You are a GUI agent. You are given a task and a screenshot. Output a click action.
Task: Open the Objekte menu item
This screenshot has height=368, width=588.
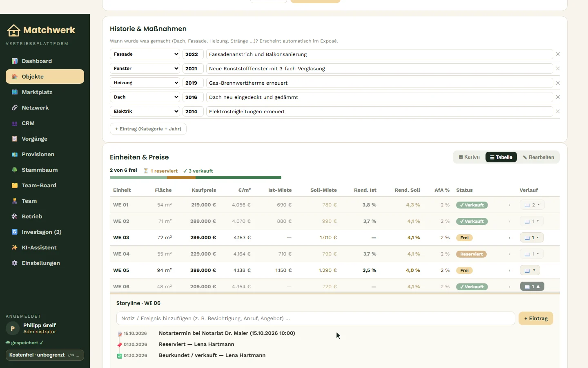pyautogui.click(x=45, y=76)
